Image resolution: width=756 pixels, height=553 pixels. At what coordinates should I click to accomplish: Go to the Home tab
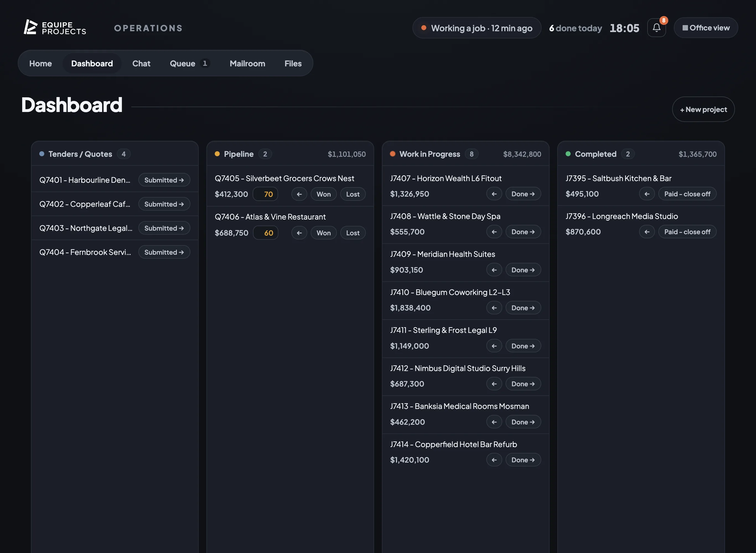coord(40,63)
